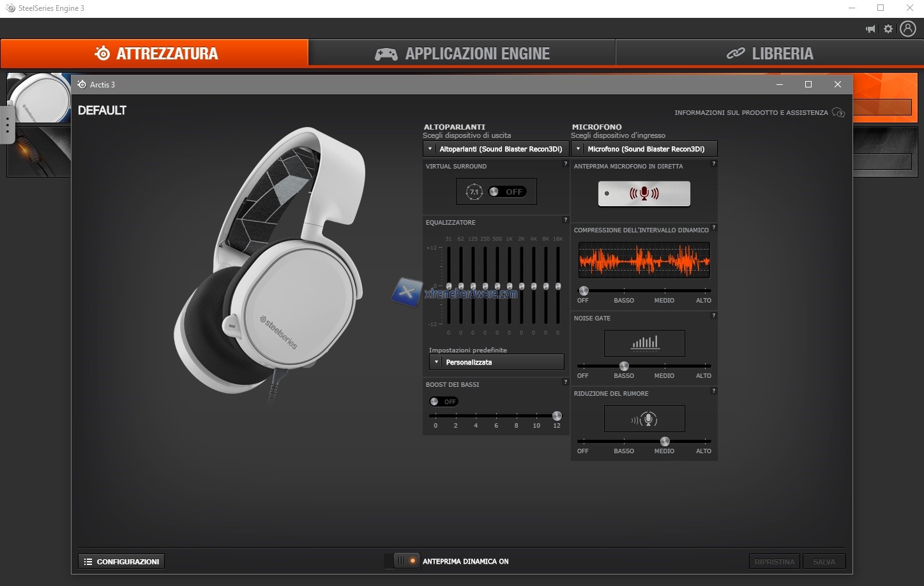Viewport: 924px width, 586px height.
Task: Click the Salva button
Action: pyautogui.click(x=824, y=561)
